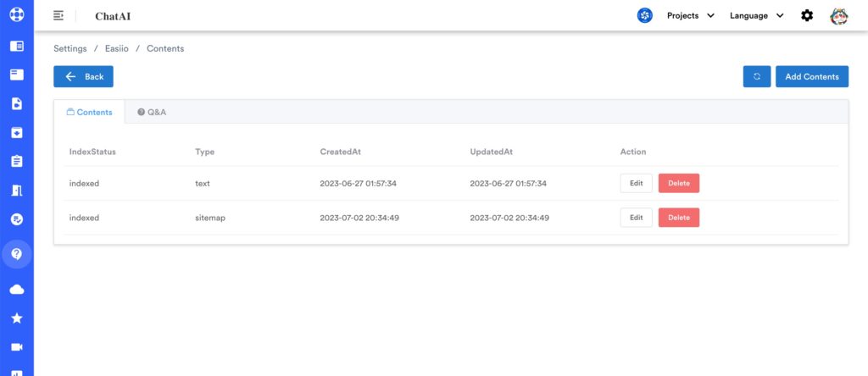
Task: Click the indexed status in sitemap row
Action: (x=84, y=218)
